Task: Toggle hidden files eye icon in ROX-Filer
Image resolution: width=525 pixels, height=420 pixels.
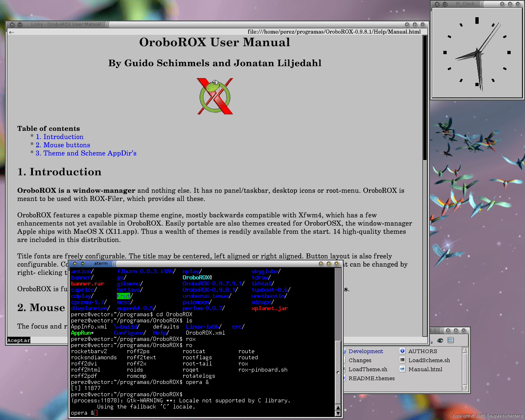Action: click(440, 340)
